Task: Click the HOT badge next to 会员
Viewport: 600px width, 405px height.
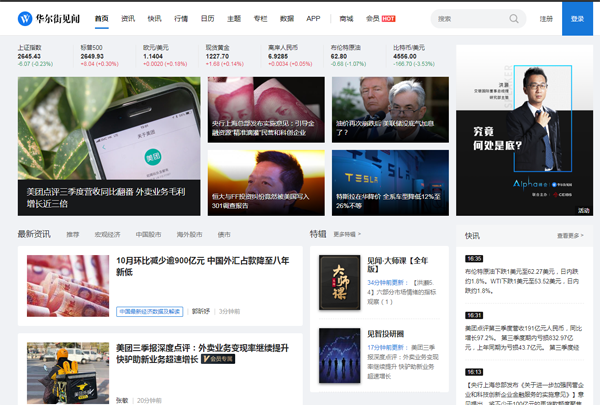Action: click(x=388, y=19)
